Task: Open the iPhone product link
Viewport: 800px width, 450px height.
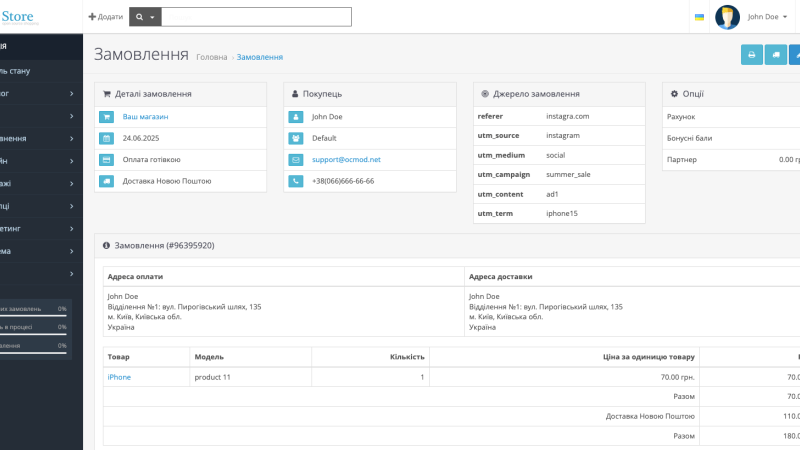Action: click(x=119, y=377)
